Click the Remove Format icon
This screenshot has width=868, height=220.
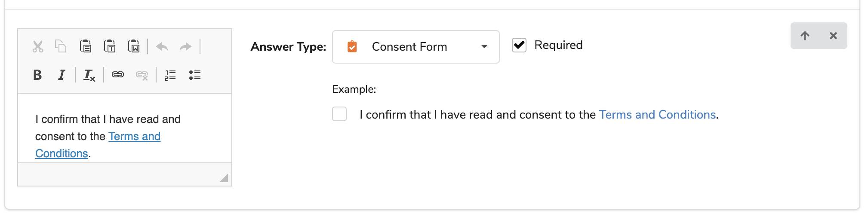coord(89,75)
